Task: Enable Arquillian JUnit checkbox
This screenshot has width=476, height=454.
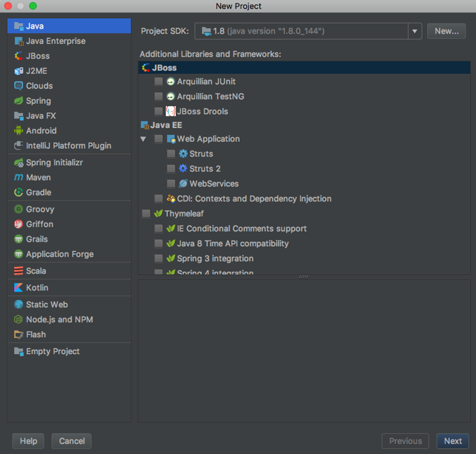Action: click(159, 81)
